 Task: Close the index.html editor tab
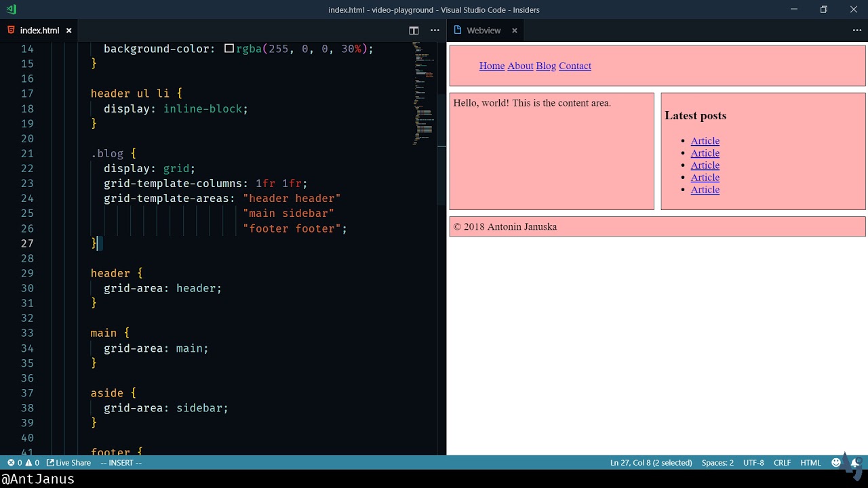click(68, 30)
